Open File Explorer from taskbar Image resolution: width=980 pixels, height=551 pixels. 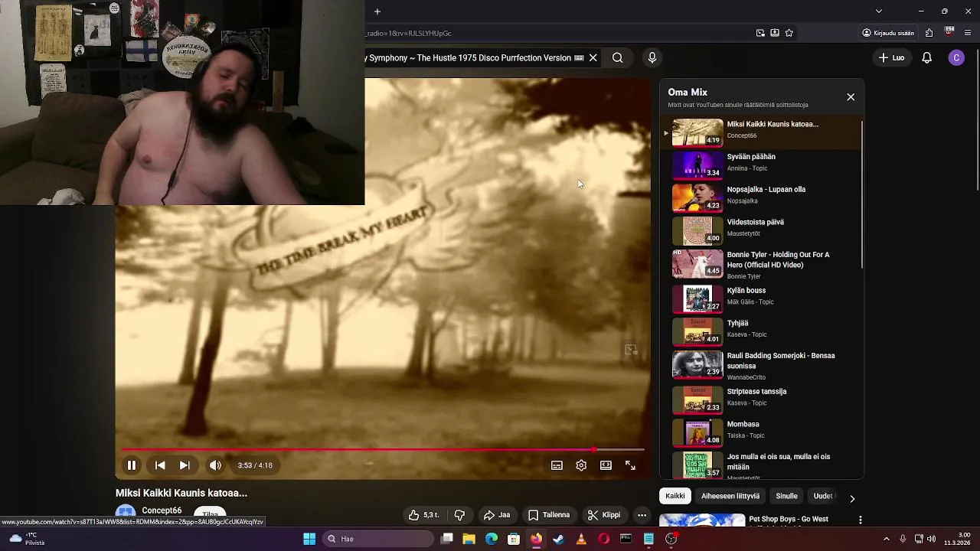469,539
